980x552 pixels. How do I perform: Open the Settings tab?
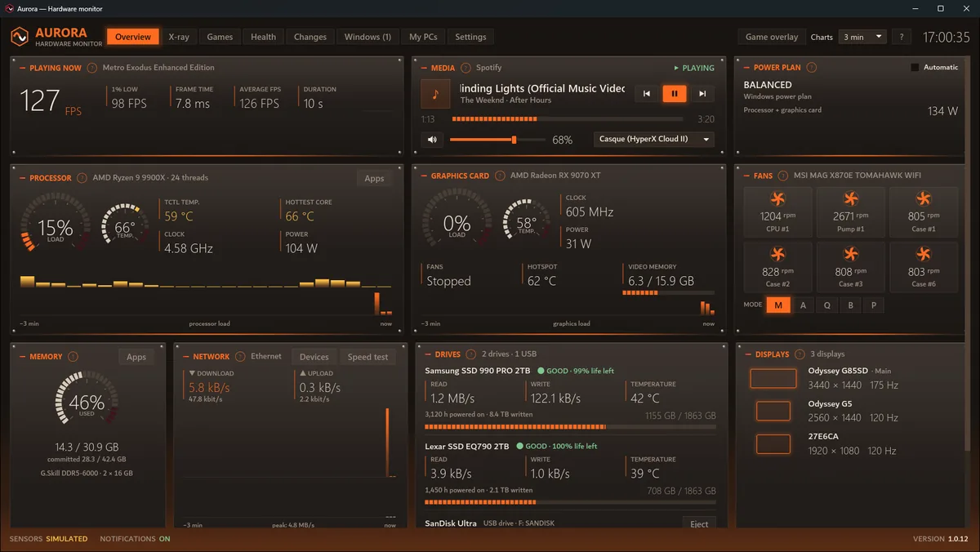tap(470, 37)
